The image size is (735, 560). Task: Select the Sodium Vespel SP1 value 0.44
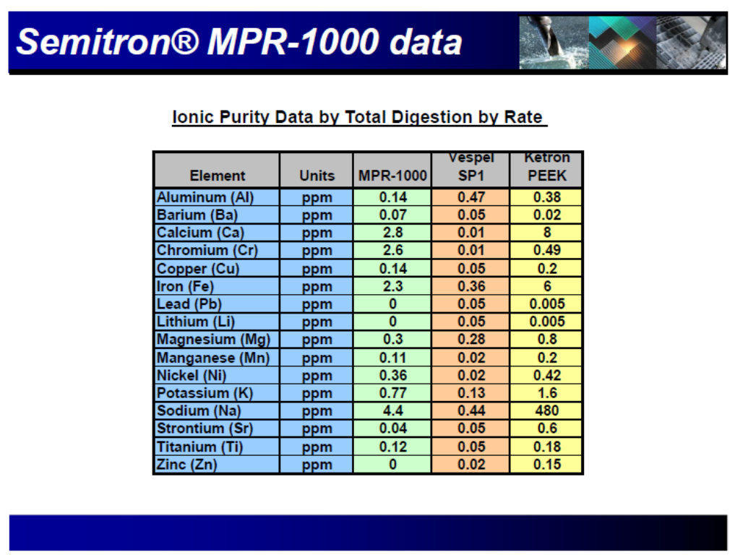click(470, 411)
